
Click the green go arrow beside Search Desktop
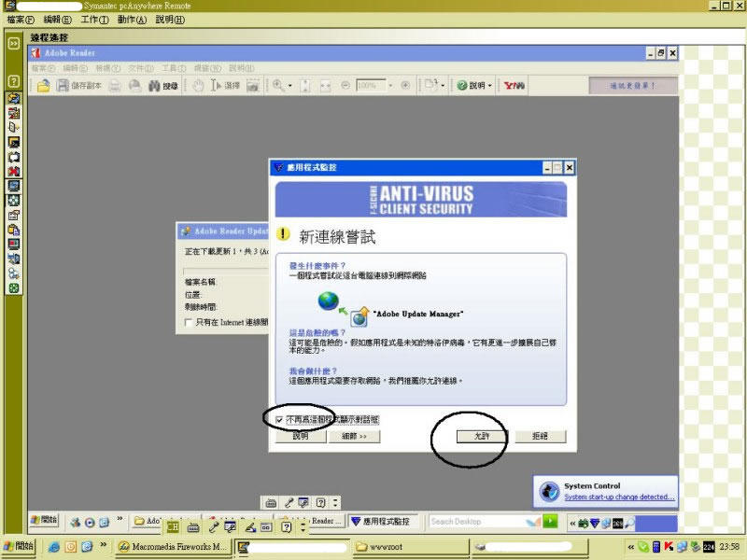pyautogui.click(x=550, y=522)
